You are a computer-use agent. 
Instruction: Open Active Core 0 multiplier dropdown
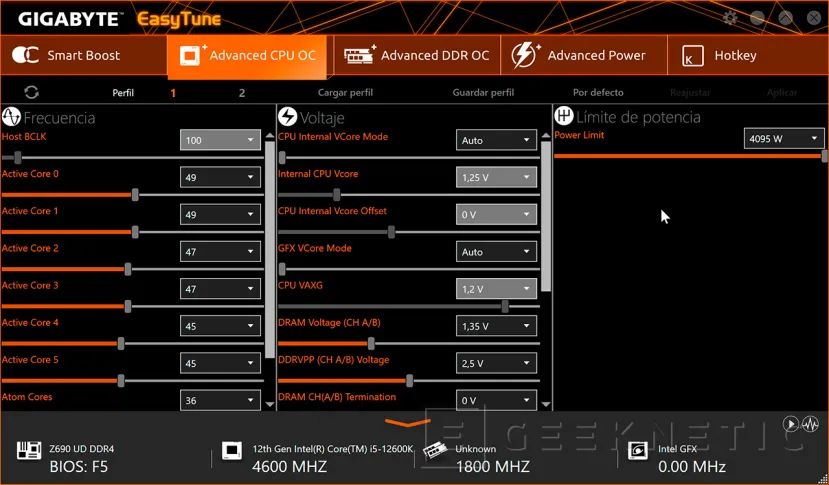220,177
